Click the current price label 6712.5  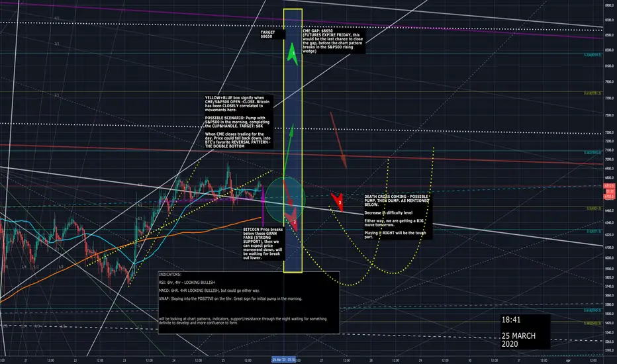[609, 186]
